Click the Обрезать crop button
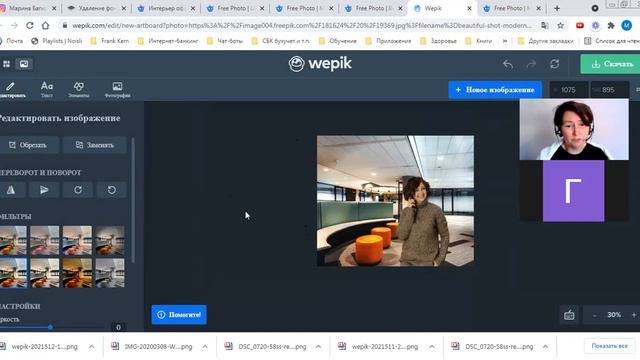The height and width of the screenshot is (360, 640). 29,145
